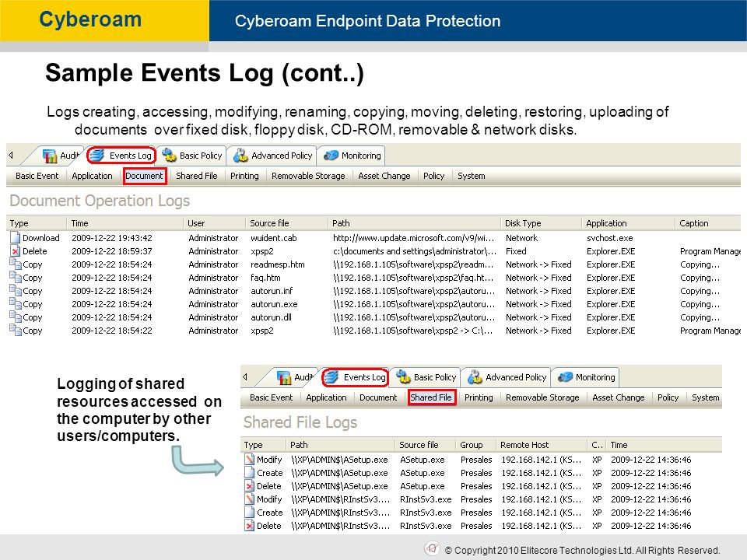Viewport: 747px width, 560px height.
Task: Click the Delete icon for RInstSv3.exe row
Action: (x=250, y=526)
